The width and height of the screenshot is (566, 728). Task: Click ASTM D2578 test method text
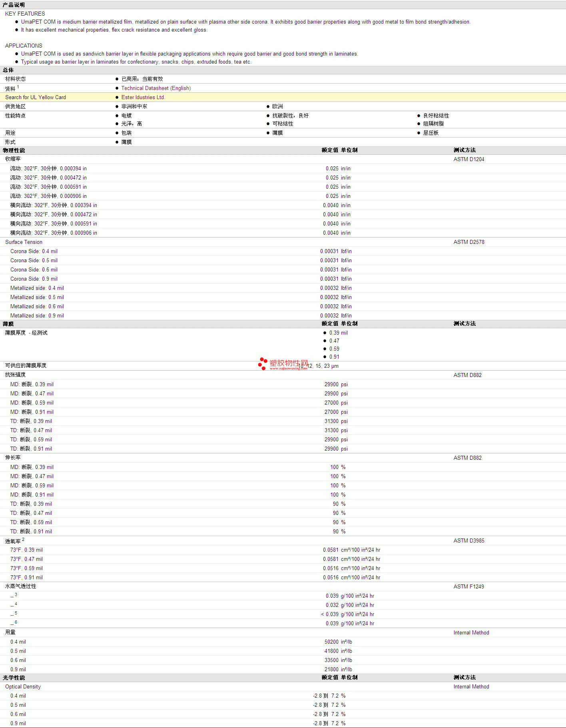pyautogui.click(x=469, y=242)
